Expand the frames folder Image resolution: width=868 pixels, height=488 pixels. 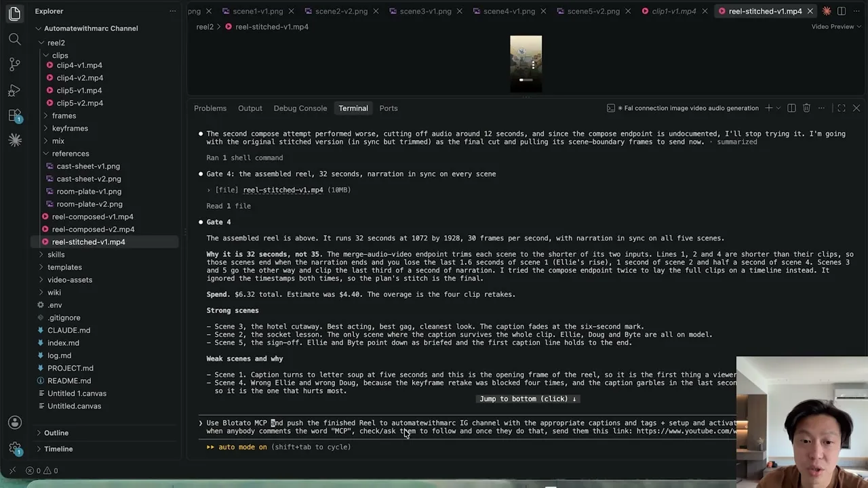coord(64,116)
